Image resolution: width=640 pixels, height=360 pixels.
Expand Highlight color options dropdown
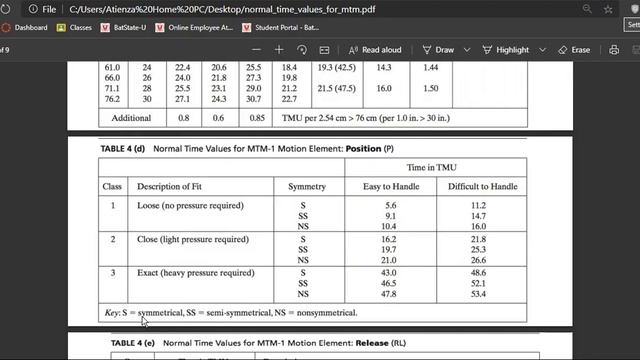click(x=542, y=50)
